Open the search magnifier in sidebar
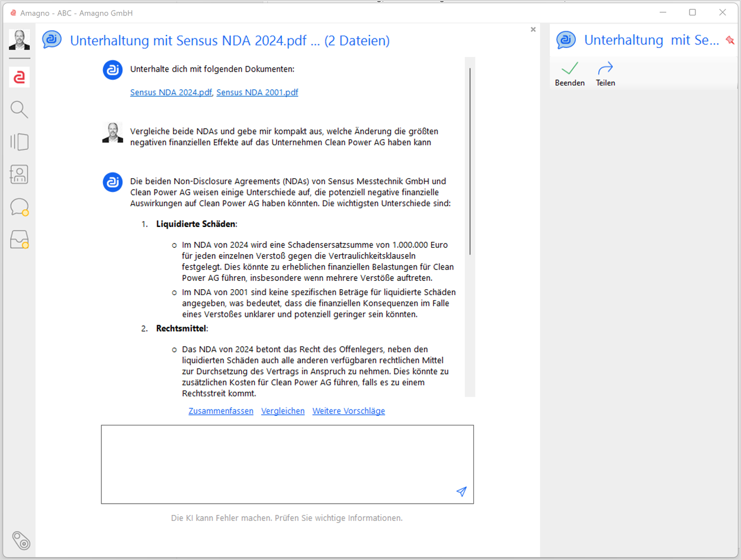This screenshot has height=560, width=741. 19,110
